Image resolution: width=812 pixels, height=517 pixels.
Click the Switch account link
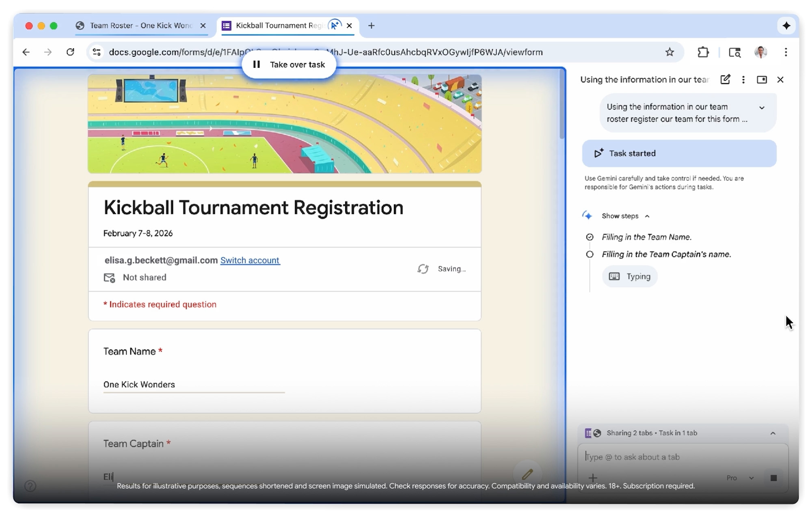pyautogui.click(x=250, y=261)
